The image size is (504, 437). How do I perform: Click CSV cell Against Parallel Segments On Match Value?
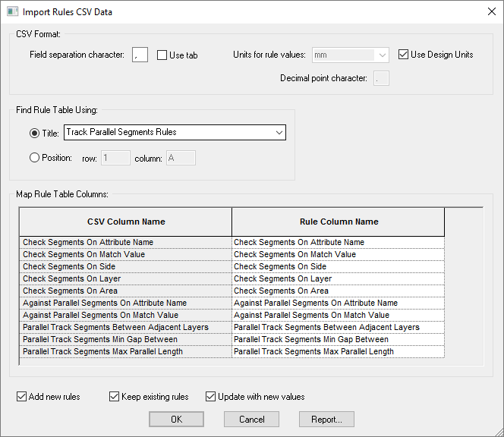(100, 315)
